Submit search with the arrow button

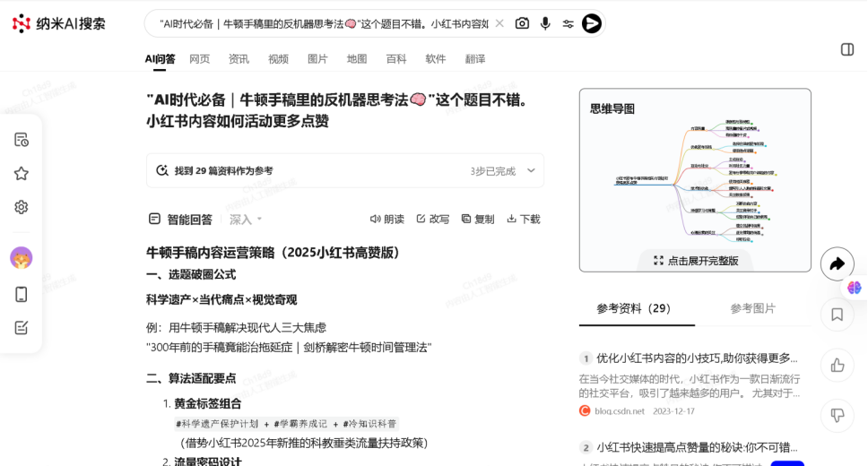[591, 23]
